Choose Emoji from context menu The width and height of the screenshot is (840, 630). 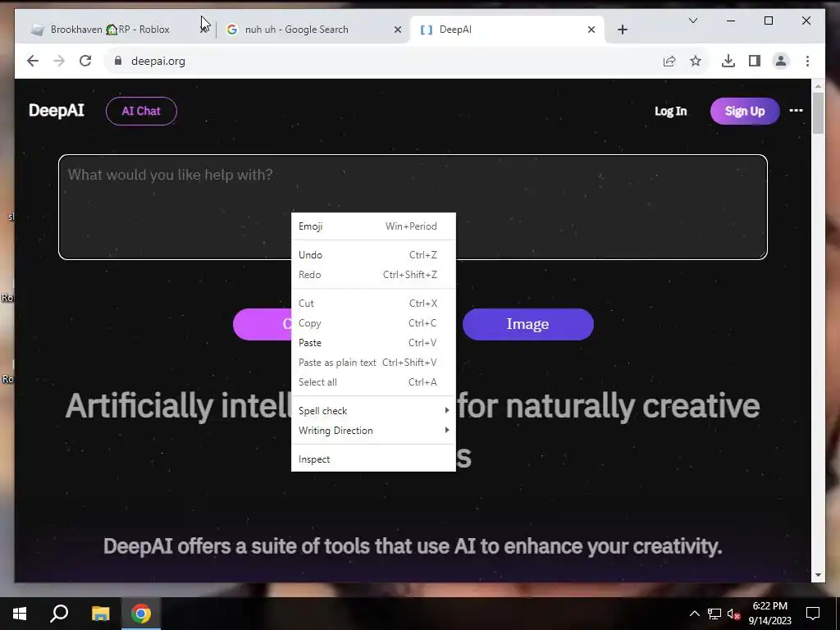(x=373, y=226)
